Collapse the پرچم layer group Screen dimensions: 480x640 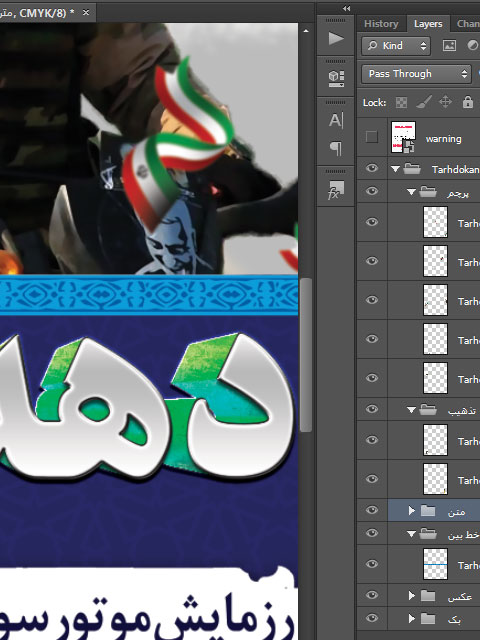(411, 191)
